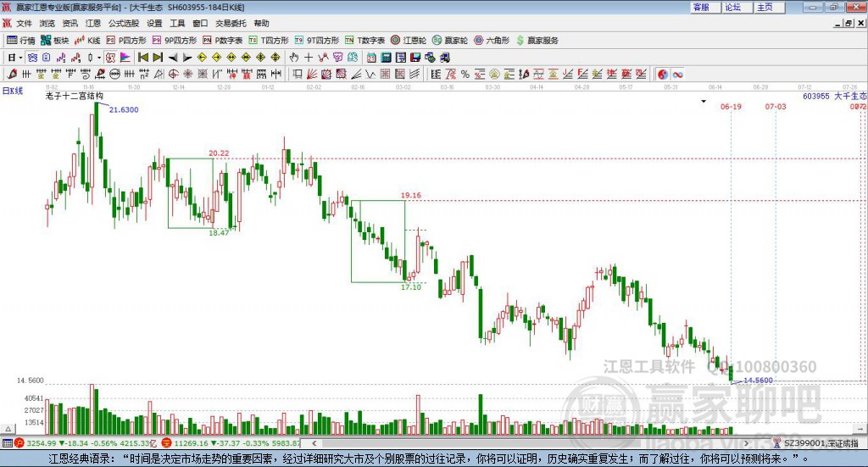This screenshot has width=868, height=467.
Task: Click the 603955 大千生态 stock title
Action: (x=835, y=97)
